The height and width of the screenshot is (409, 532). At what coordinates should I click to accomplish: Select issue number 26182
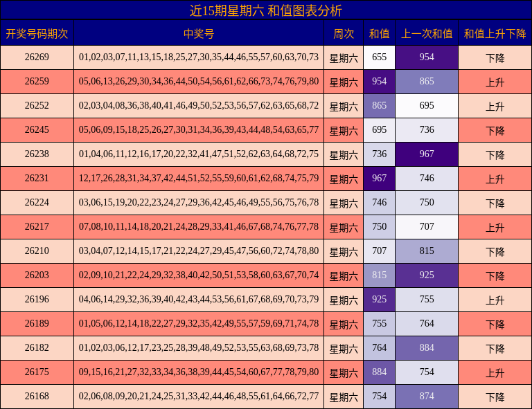[x=37, y=347]
